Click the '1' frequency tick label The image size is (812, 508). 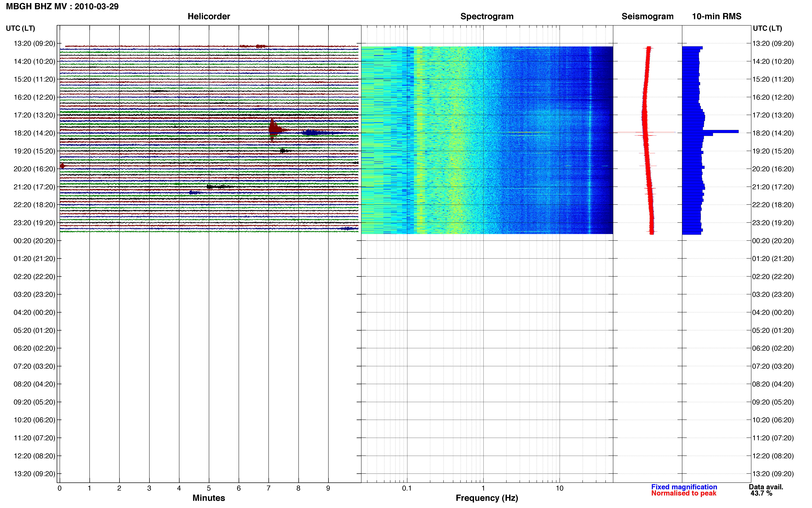[x=483, y=488]
